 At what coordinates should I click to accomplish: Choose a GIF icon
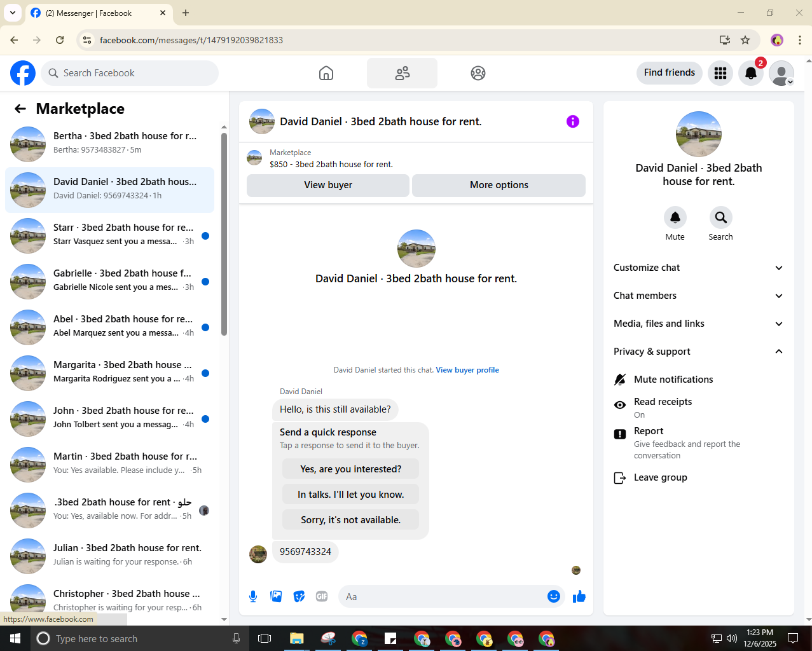tap(322, 596)
